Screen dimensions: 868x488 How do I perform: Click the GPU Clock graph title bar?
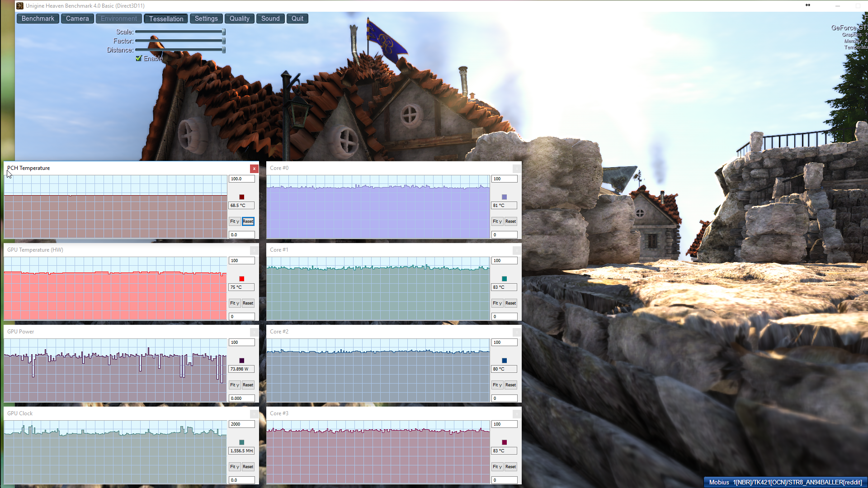pos(131,413)
